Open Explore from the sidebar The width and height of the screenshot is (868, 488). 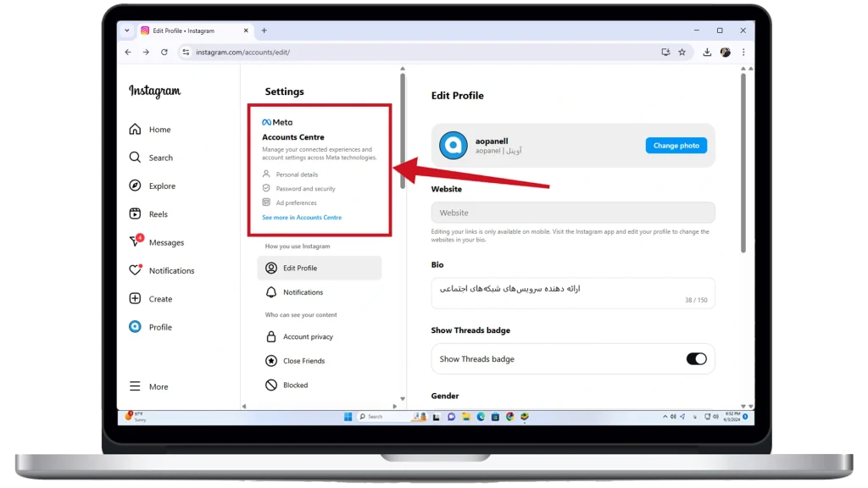(153, 186)
